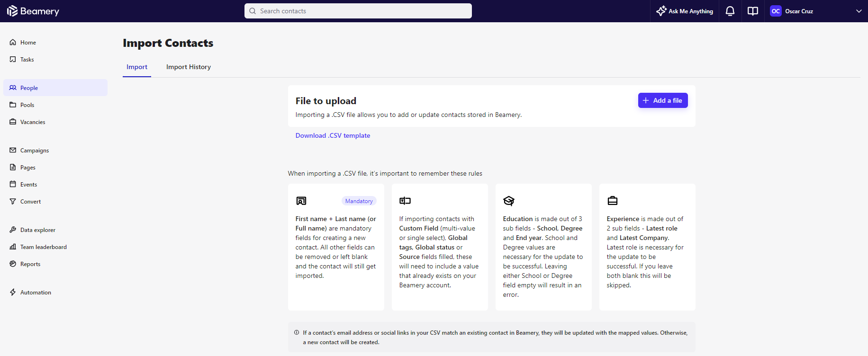Click the Tasks checkbox icon
This screenshot has height=356, width=868.
[x=13, y=59]
